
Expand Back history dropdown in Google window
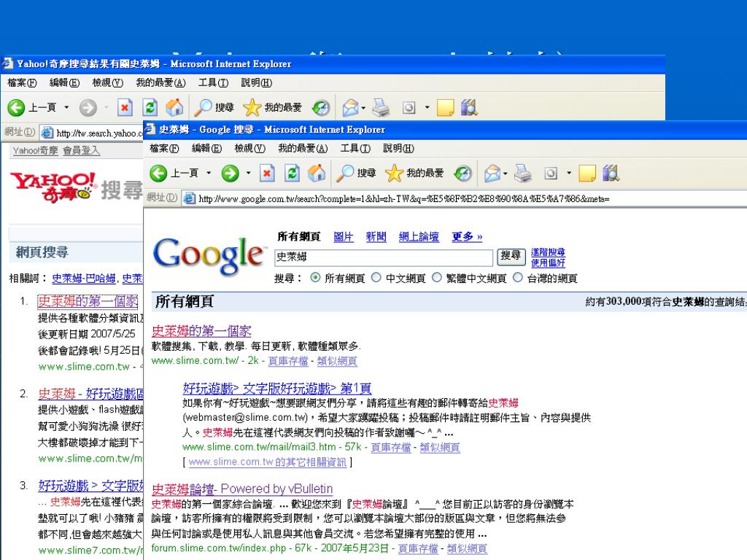coord(209,173)
